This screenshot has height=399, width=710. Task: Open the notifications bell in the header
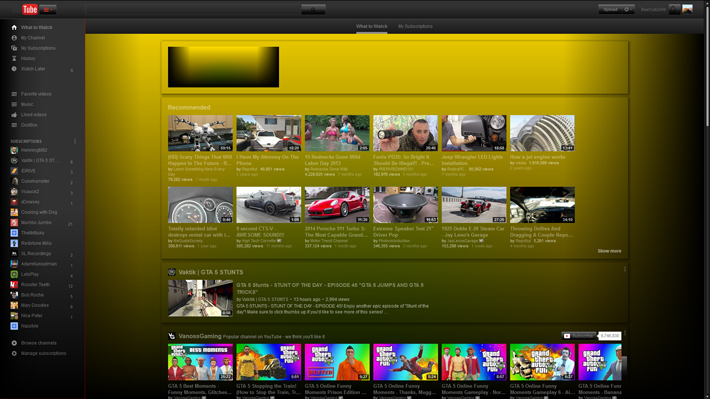click(x=674, y=10)
